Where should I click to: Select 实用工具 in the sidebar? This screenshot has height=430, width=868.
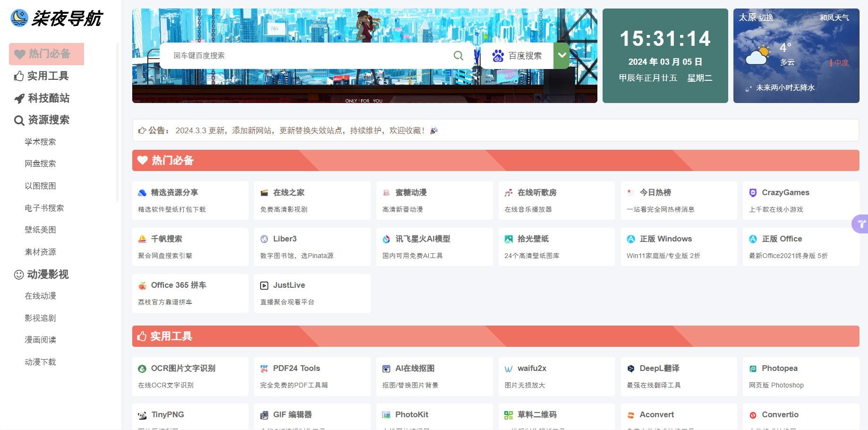click(42, 76)
